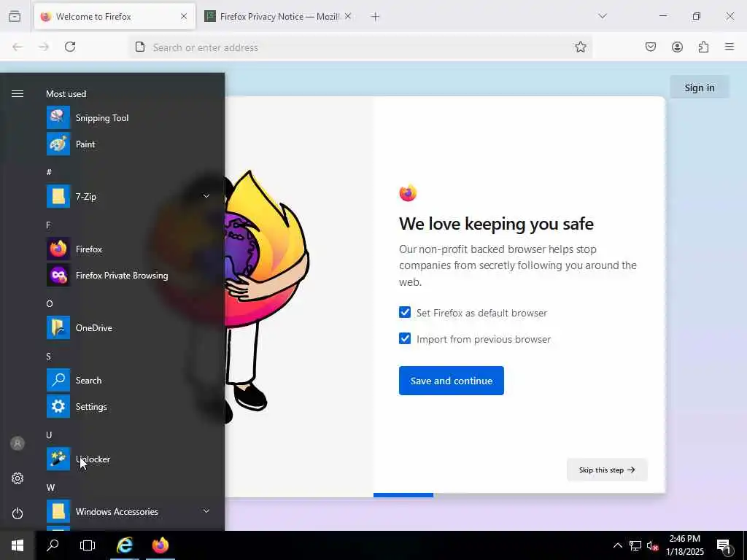Viewport: 747px width, 560px height.
Task: Switch to Firefox Privacy Notice tab
Action: click(279, 17)
